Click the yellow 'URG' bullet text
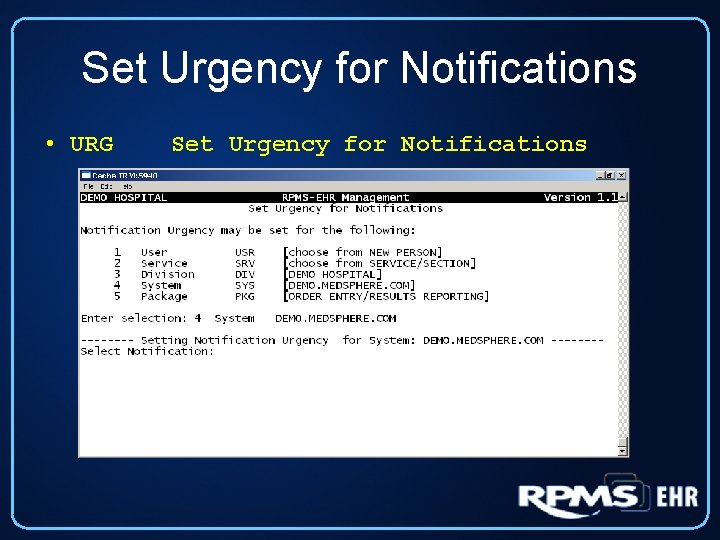 [x=91, y=144]
